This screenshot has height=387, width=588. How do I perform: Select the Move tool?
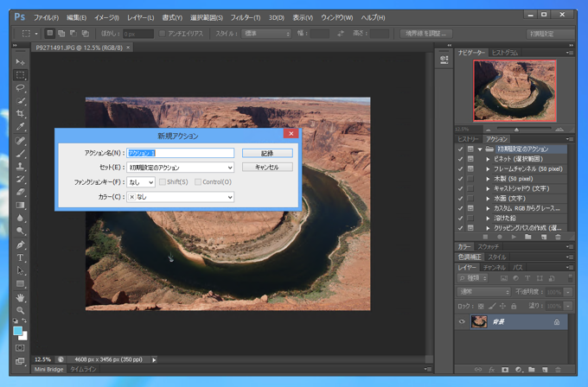click(x=20, y=62)
